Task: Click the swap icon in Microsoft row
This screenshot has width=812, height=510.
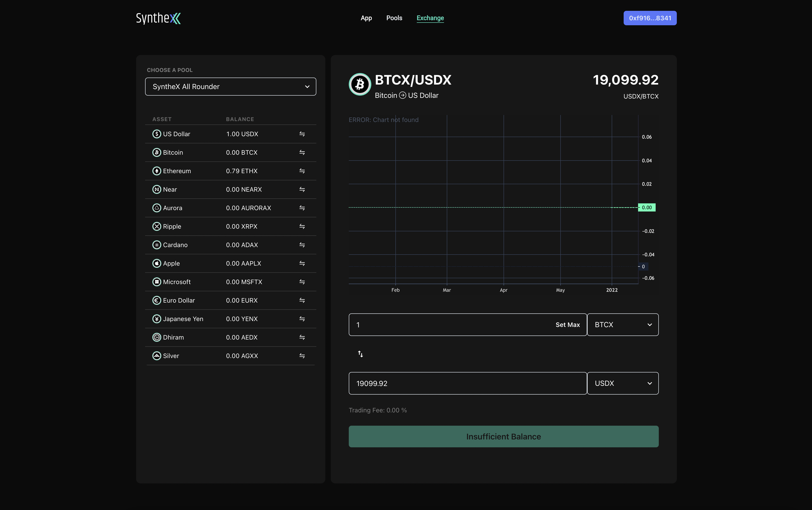Action: click(x=302, y=282)
